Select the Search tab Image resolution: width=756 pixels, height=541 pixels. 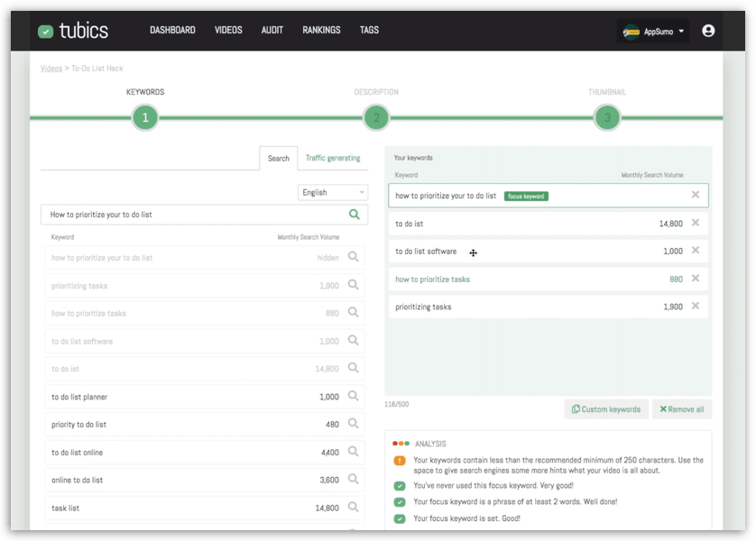pos(278,159)
